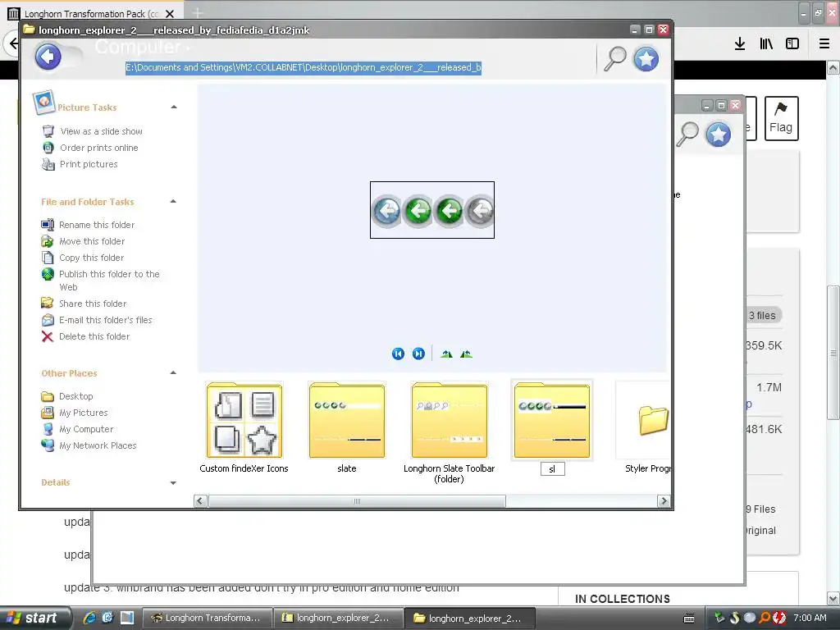
Task: Open the browser hamburger menu
Action: click(824, 44)
